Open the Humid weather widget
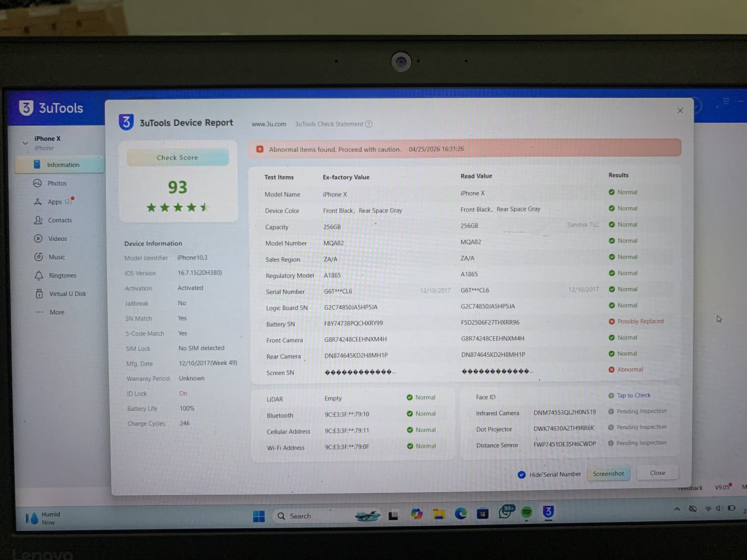This screenshot has width=747, height=560. pyautogui.click(x=42, y=518)
